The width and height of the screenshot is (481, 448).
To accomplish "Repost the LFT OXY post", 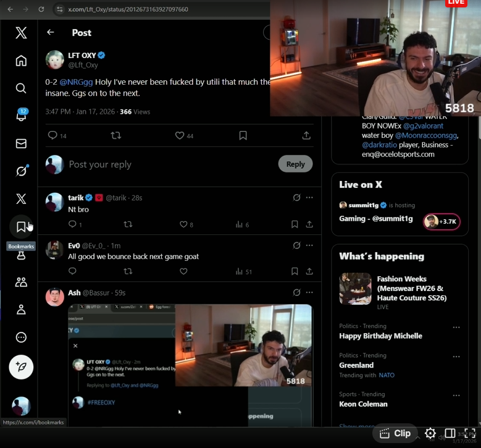I will point(116,135).
